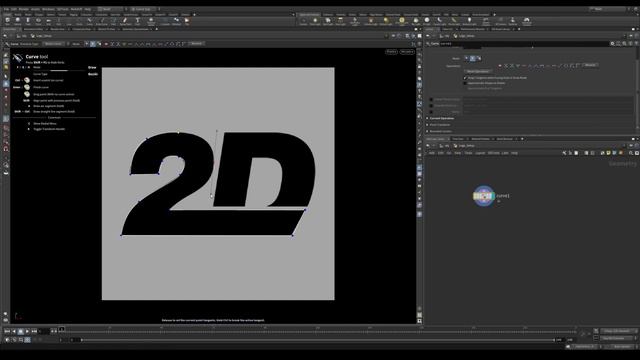Jump to the first frame

(7, 331)
